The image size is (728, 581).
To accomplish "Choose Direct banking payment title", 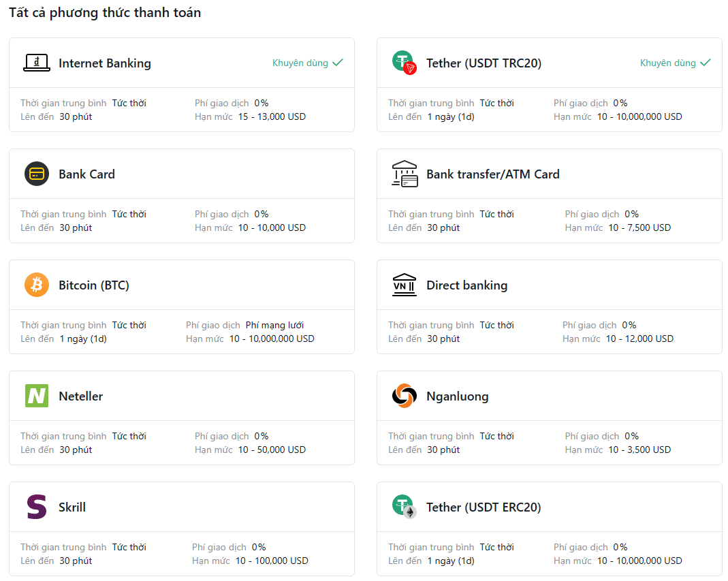I will [466, 285].
